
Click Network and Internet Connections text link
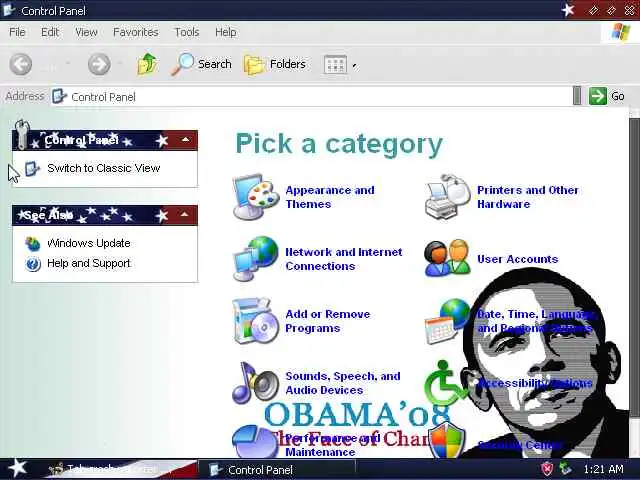point(344,259)
